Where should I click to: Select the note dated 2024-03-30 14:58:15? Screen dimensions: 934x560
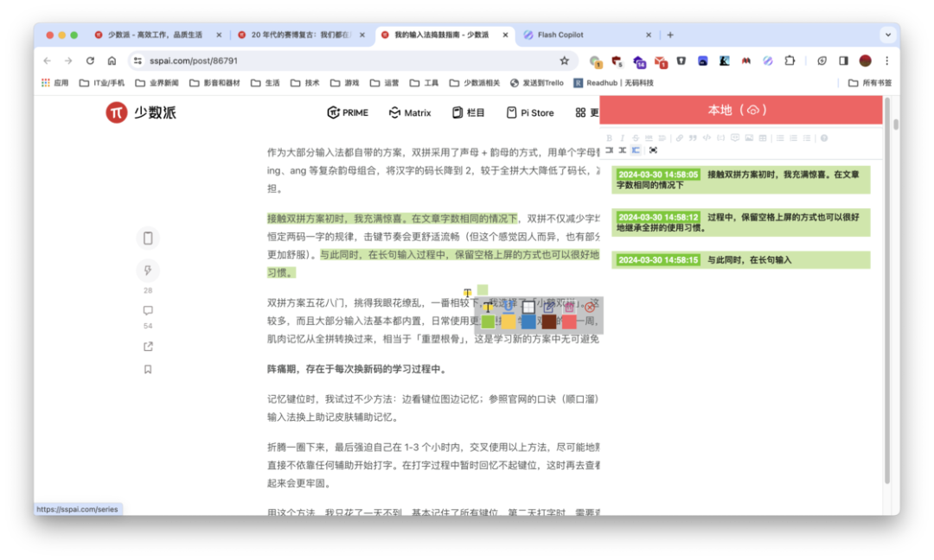[x=740, y=260]
